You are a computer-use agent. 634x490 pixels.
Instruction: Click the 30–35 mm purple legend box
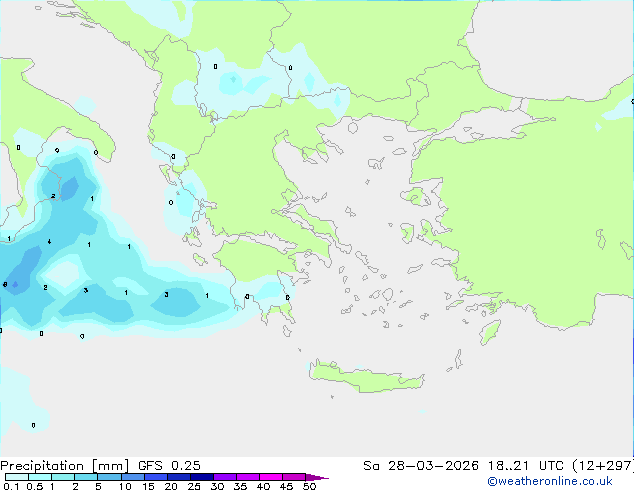(x=224, y=477)
